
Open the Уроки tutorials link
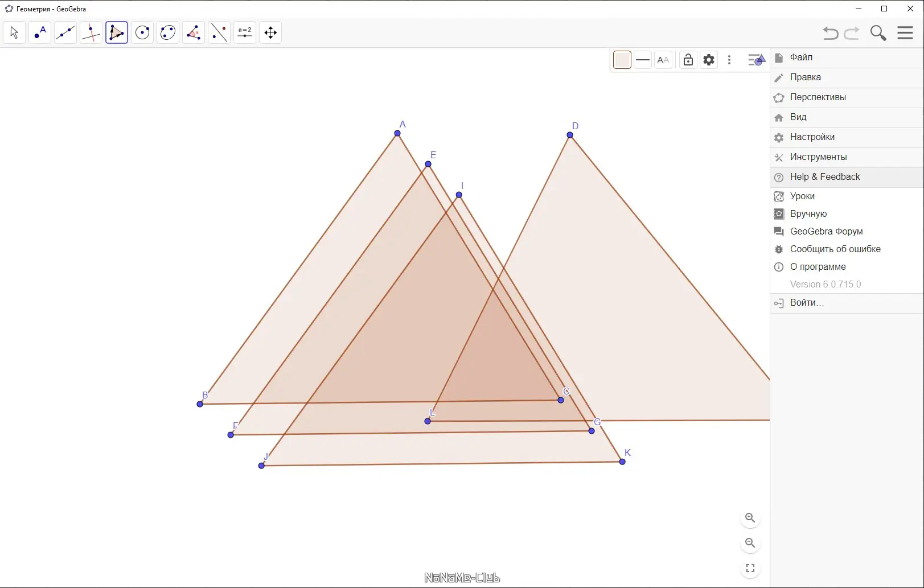(847, 196)
